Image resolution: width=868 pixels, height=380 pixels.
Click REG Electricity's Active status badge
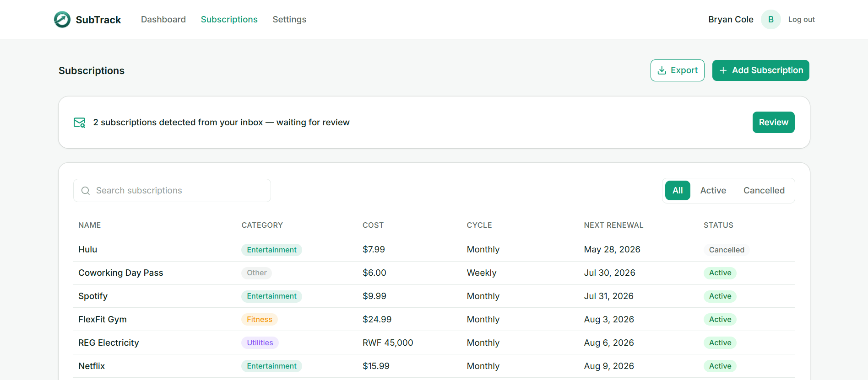point(720,343)
